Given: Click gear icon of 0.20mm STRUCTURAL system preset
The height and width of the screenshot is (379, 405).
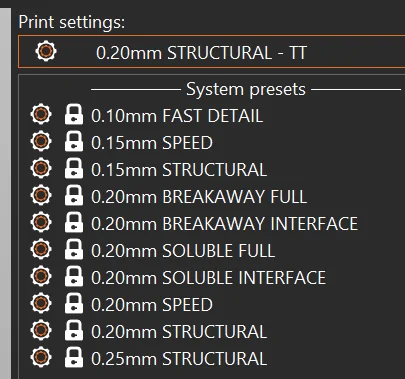Looking at the screenshot, I should click(x=41, y=330).
